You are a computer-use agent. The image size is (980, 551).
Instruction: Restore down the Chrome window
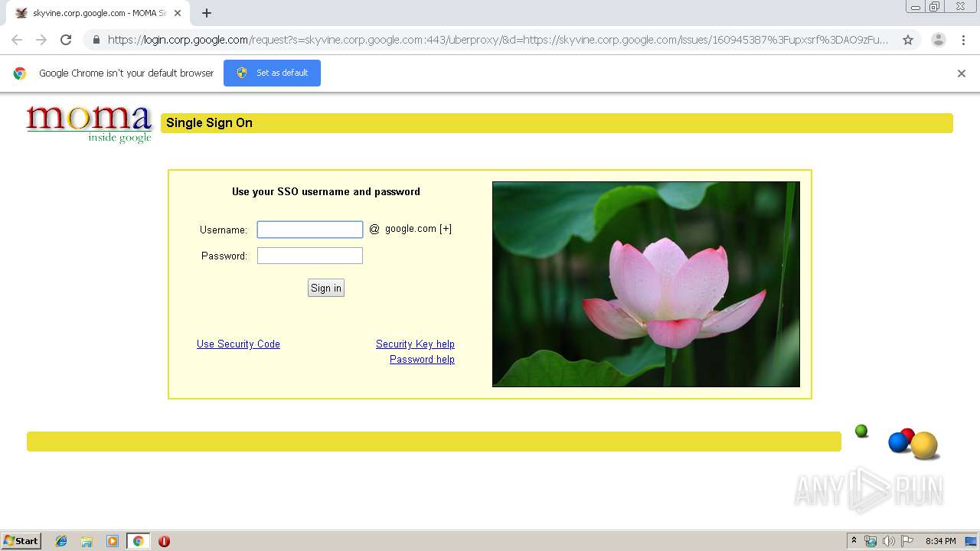[x=935, y=6]
